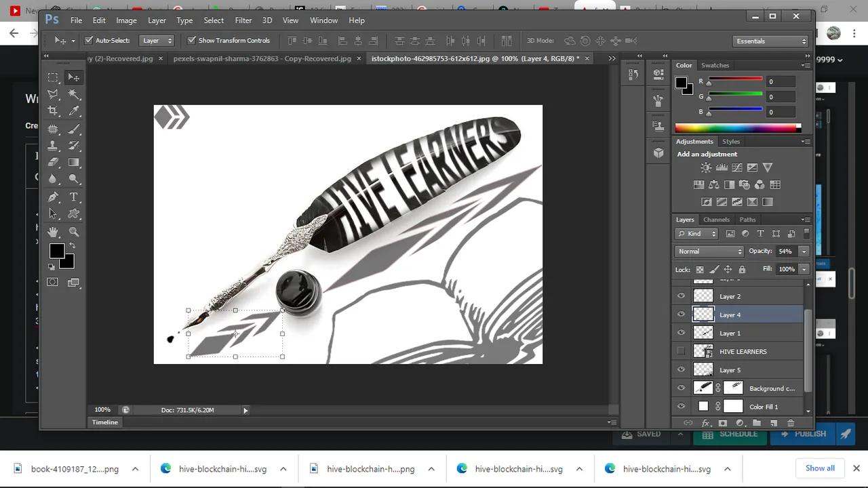Add a Levels adjustment
The image size is (868, 488).
click(x=722, y=167)
